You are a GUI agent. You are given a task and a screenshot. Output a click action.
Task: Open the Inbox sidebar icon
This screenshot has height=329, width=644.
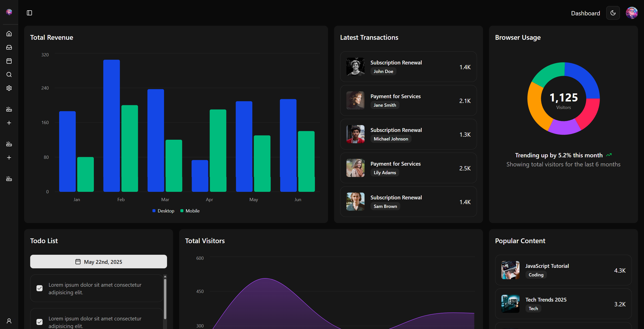pos(9,47)
